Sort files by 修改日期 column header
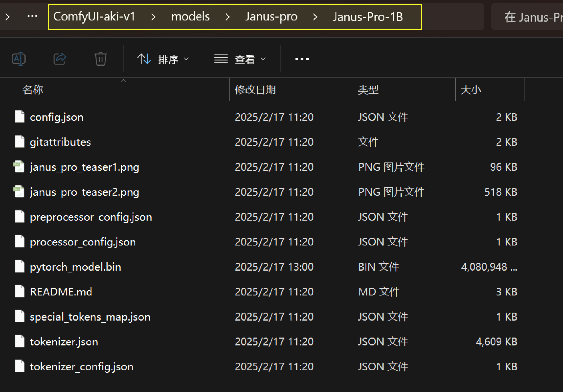Screen dimensions: 563x392 point(255,90)
